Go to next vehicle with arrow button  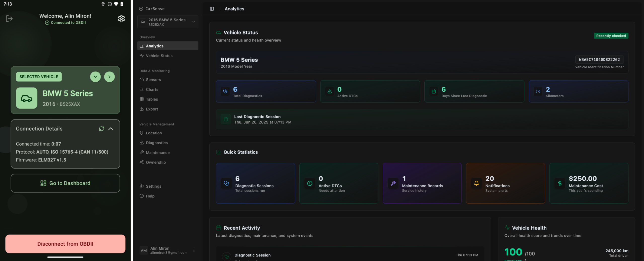(109, 77)
